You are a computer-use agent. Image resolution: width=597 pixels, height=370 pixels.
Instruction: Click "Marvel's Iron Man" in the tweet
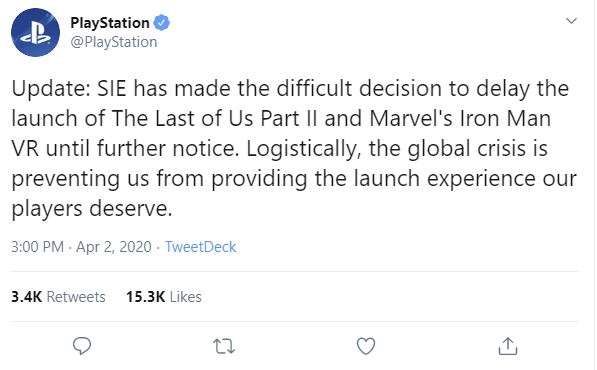(460, 118)
